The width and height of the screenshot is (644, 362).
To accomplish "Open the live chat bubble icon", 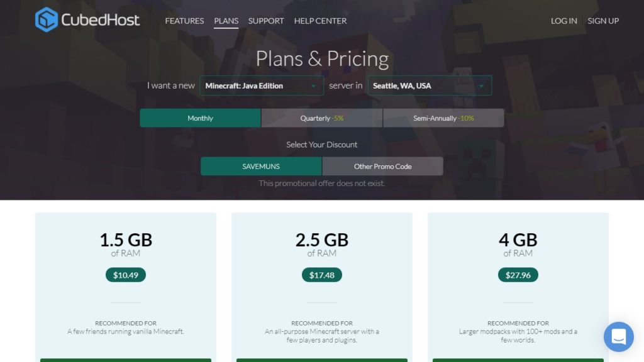I will click(619, 337).
